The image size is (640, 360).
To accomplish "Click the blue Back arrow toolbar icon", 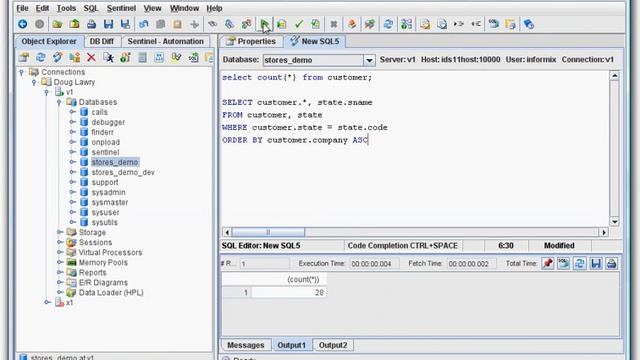I will point(22,24).
